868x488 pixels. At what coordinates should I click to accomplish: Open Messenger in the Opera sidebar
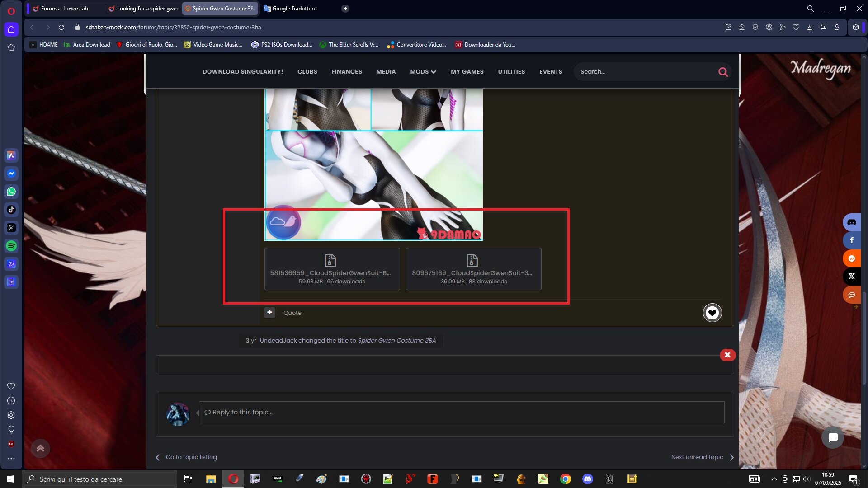(11, 174)
